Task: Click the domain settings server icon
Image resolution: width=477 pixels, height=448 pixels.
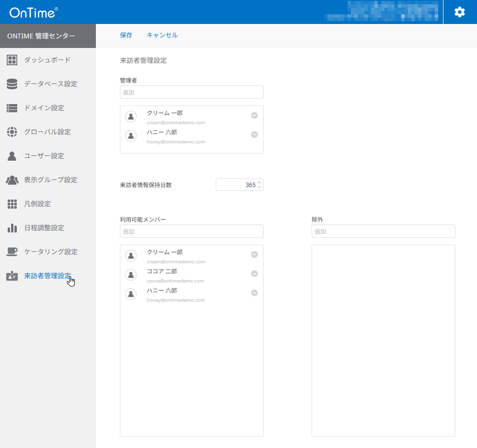Action: tap(12, 108)
